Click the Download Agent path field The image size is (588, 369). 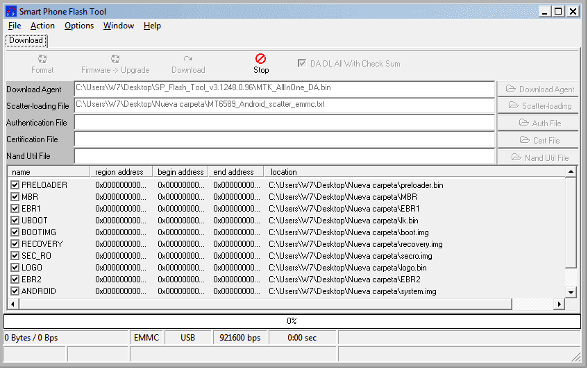pyautogui.click(x=284, y=89)
